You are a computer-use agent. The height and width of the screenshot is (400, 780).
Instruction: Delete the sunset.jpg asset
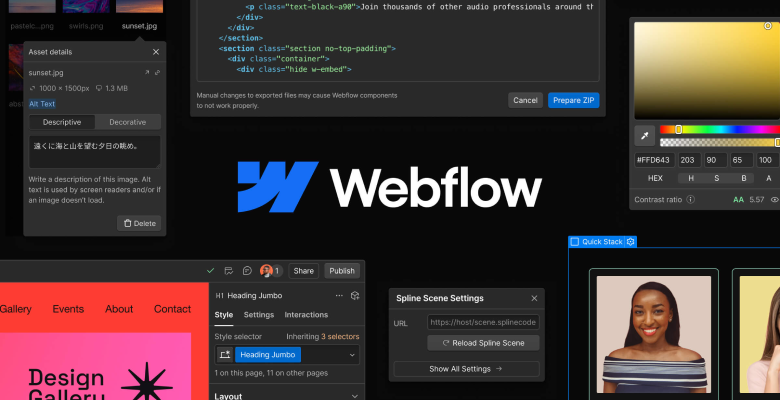(x=139, y=223)
